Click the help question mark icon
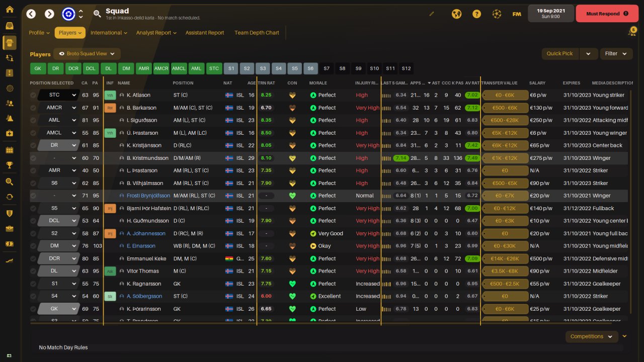This screenshot has width=644, height=362. [x=476, y=14]
